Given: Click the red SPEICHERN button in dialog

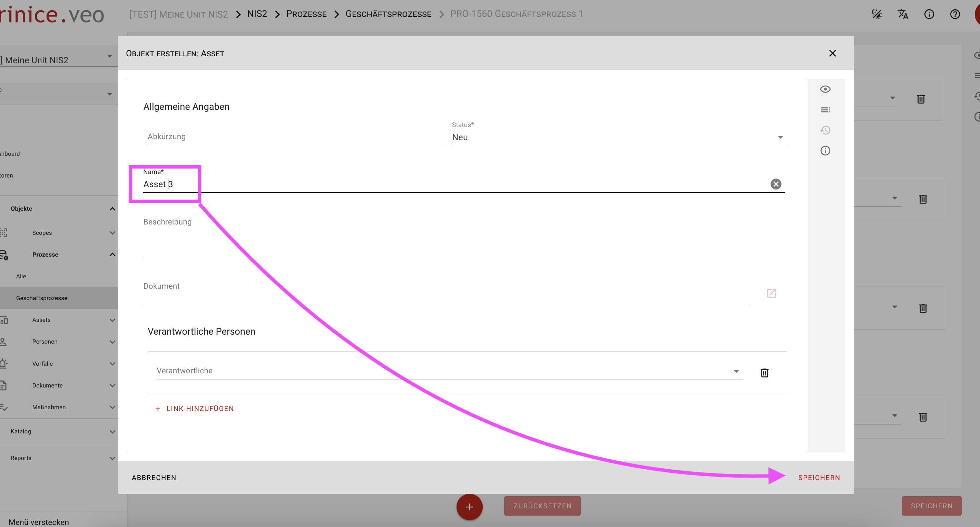Looking at the screenshot, I should click(819, 478).
